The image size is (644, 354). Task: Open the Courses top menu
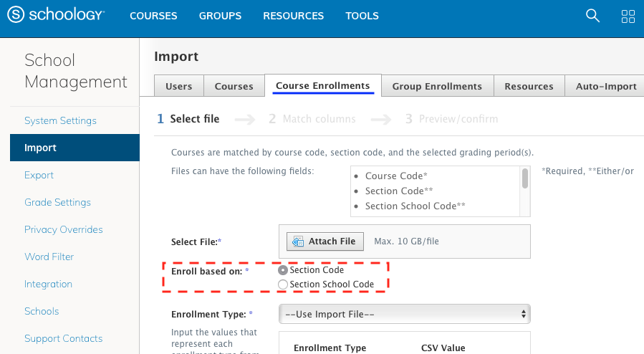(x=153, y=16)
